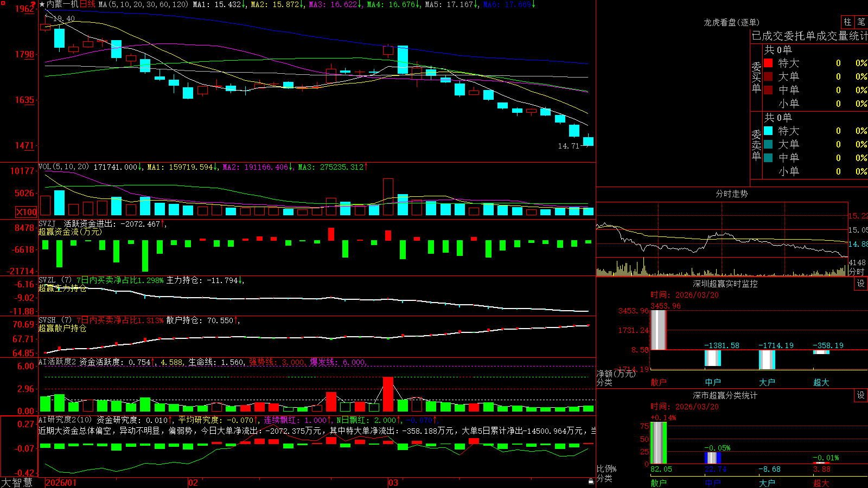The image size is (868, 488).
Task: Switch order view to 笔 (tick) mode
Action: tap(861, 22)
